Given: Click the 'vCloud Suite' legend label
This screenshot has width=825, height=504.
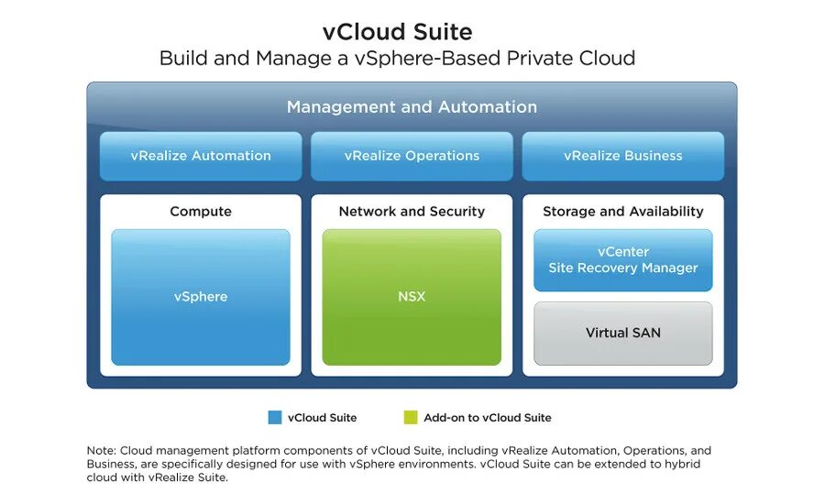Looking at the screenshot, I should (x=322, y=418).
